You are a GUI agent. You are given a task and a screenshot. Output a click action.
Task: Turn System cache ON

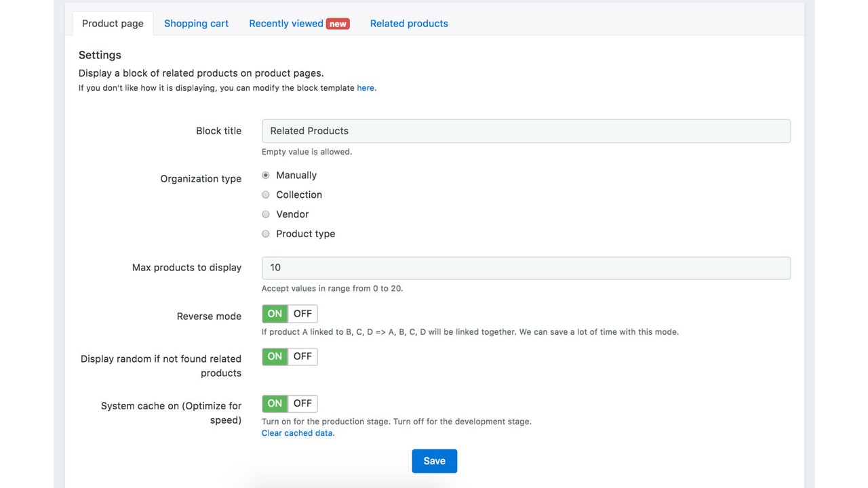[x=275, y=403]
